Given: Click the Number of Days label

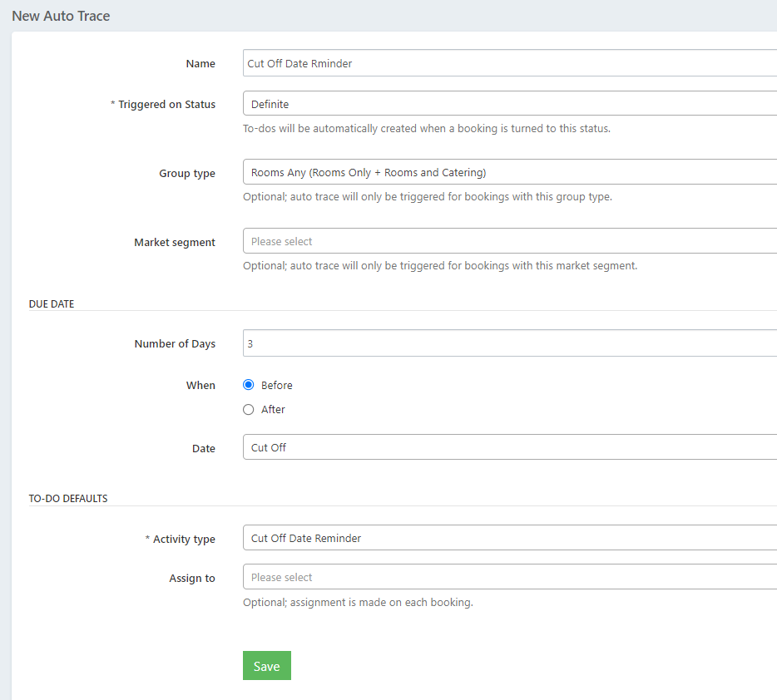Looking at the screenshot, I should tap(175, 344).
